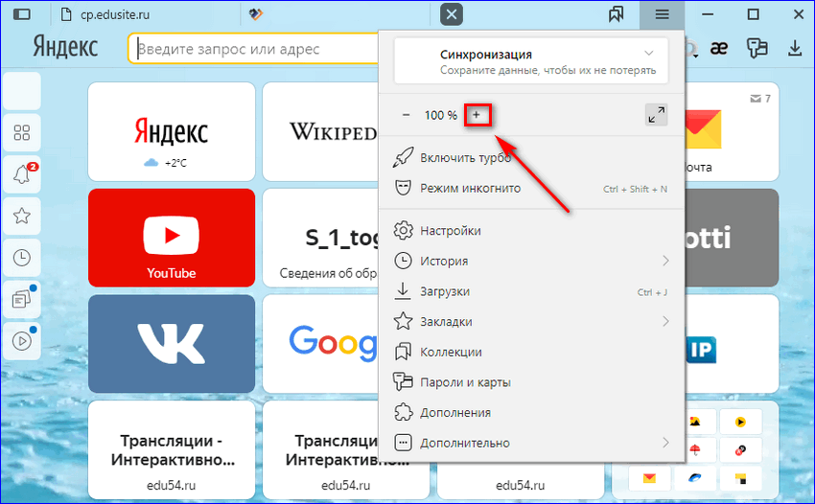Screen dimensions: 815x504
Task: Expand the Синхронизация panel chevron
Action: [x=649, y=53]
